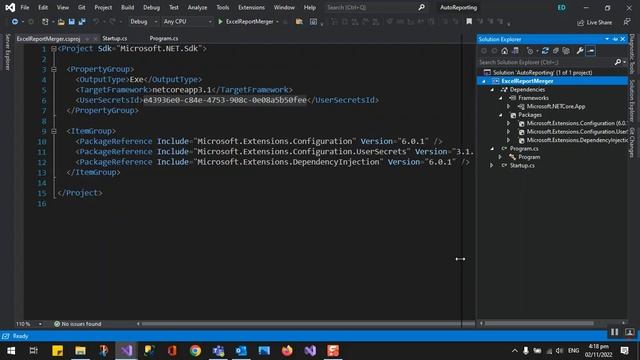The image size is (640, 360).
Task: Click the Open File folder icon
Action: tap(61, 22)
